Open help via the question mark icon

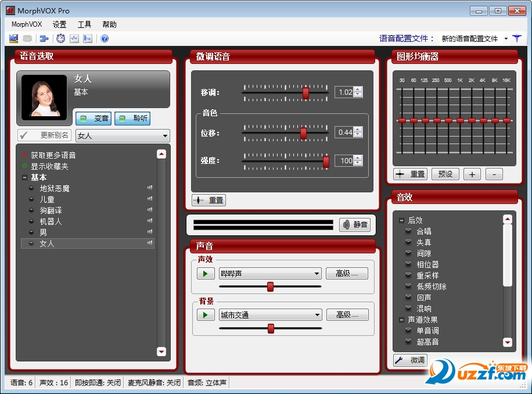pos(105,38)
